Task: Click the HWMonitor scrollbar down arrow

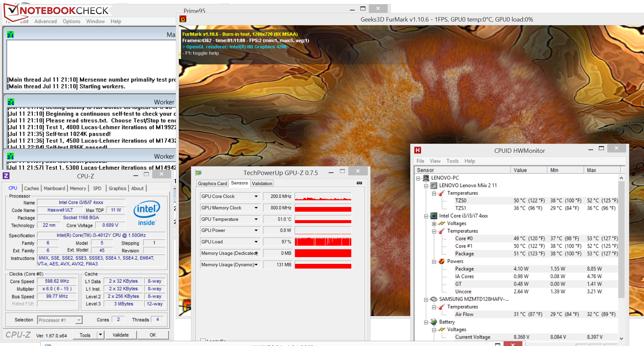Action: point(621,338)
